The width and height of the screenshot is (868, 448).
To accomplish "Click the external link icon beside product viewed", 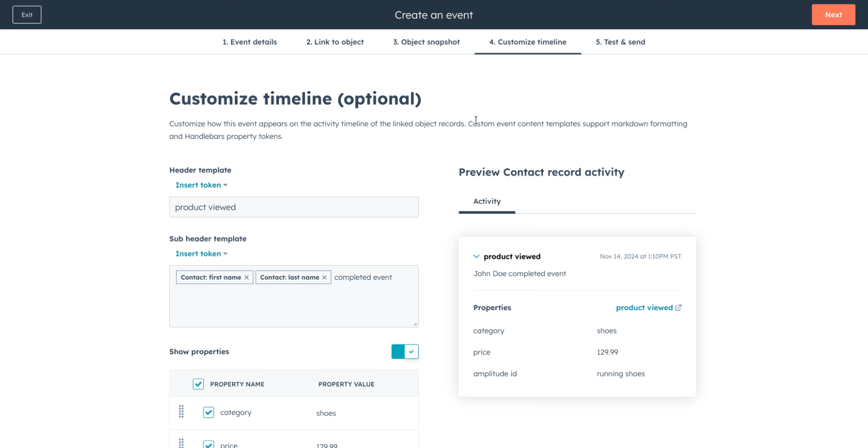I will pos(678,308).
